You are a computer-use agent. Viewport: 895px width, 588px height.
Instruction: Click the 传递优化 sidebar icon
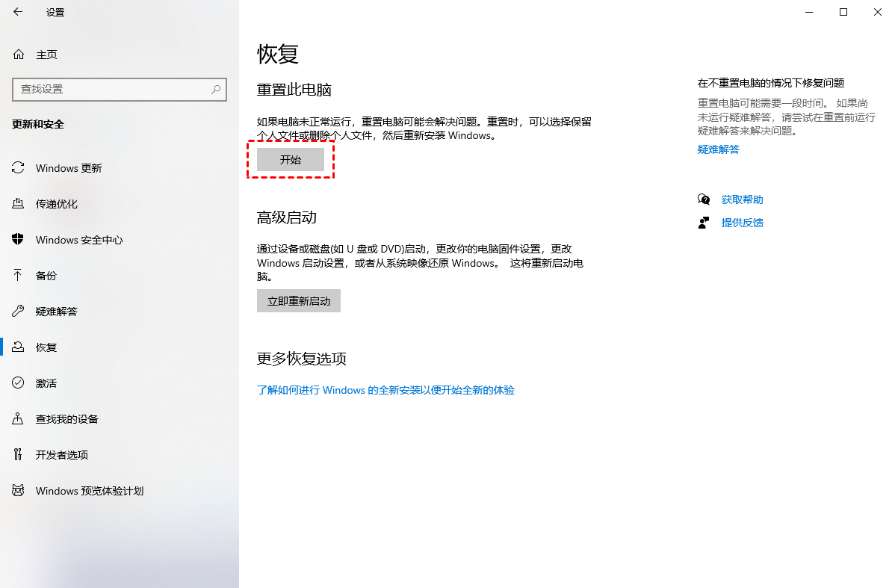[18, 204]
